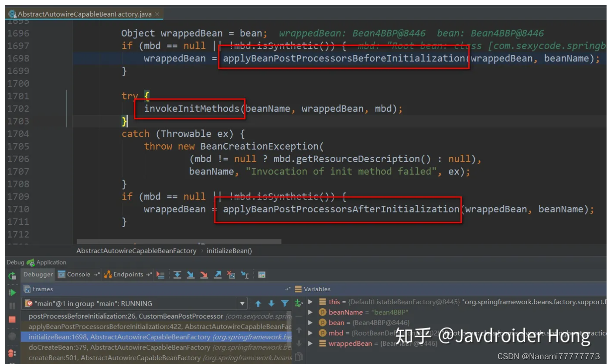Toggle Mute Breakpoints gray circle

[12, 336]
